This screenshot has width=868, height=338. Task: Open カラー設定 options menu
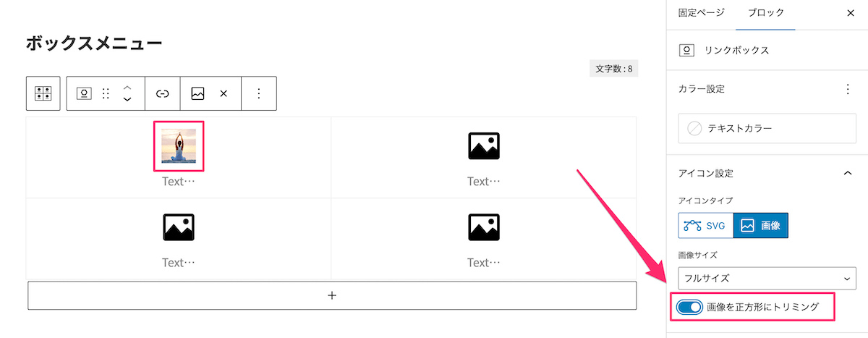coord(848,89)
